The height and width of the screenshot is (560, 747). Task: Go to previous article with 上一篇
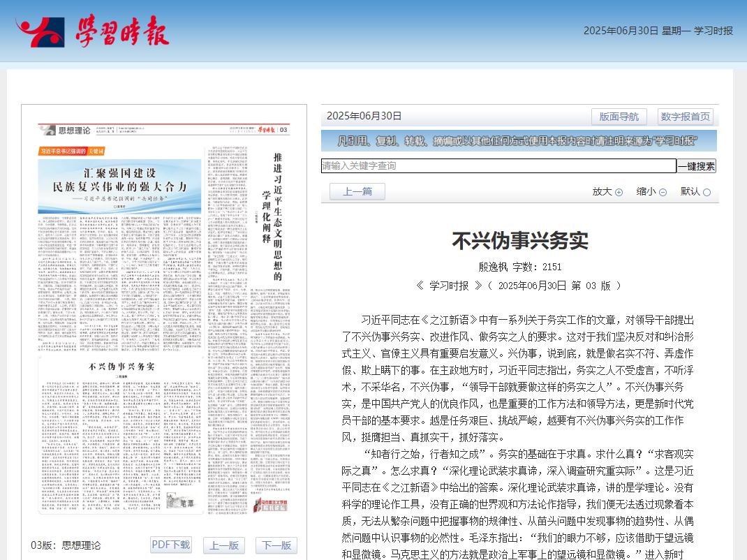(357, 191)
